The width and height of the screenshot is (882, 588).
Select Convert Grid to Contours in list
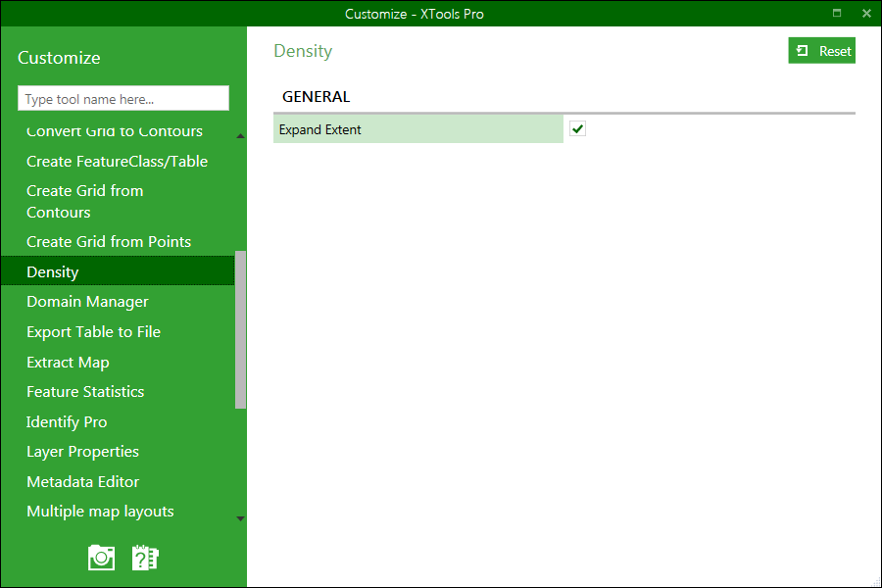point(117,131)
